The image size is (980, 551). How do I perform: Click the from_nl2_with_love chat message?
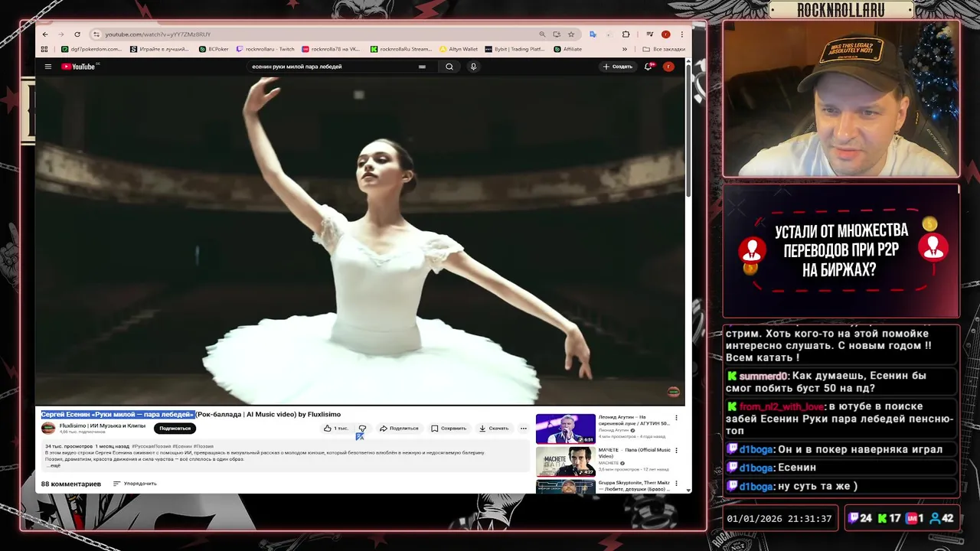point(841,418)
